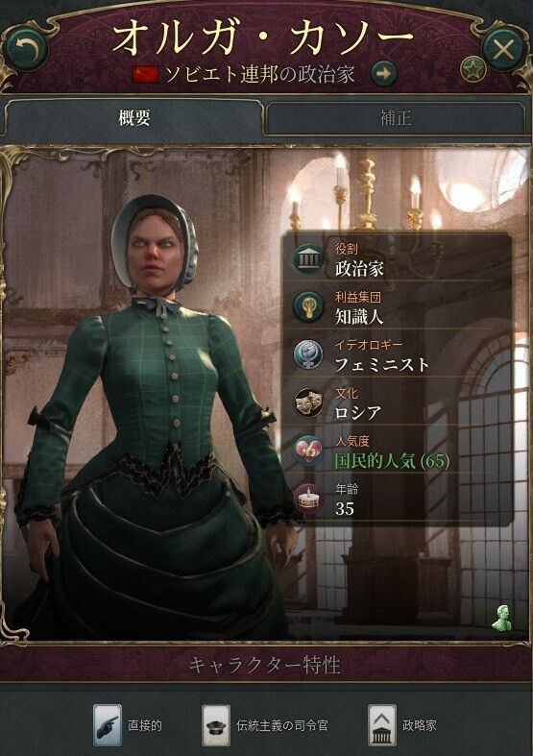
Task: Select the 知識人 interest group link
Action: tap(359, 317)
